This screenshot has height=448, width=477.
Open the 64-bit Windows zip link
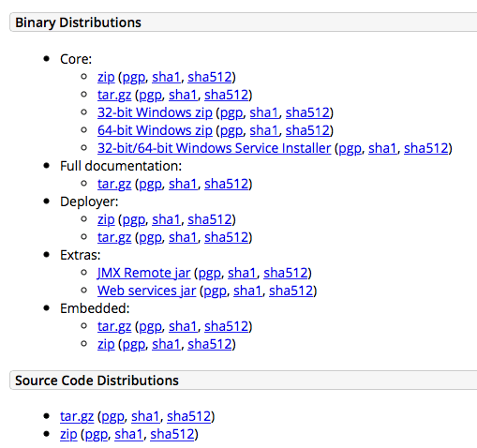[155, 130]
